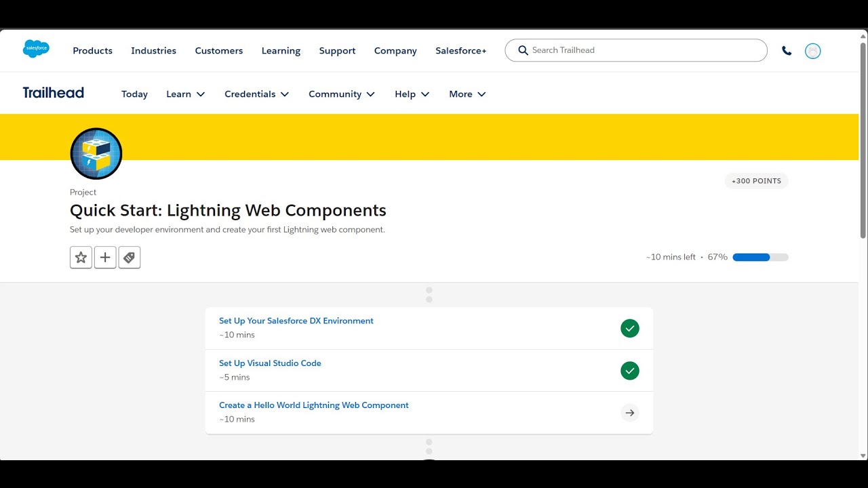This screenshot has height=488, width=868.
Task: Click the Lightning Web Components project badge
Action: point(96,154)
